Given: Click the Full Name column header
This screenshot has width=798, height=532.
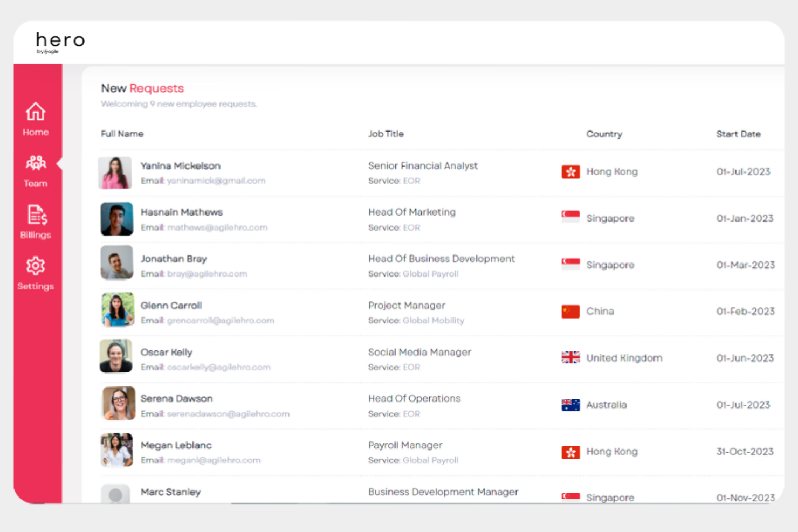Looking at the screenshot, I should [x=122, y=134].
